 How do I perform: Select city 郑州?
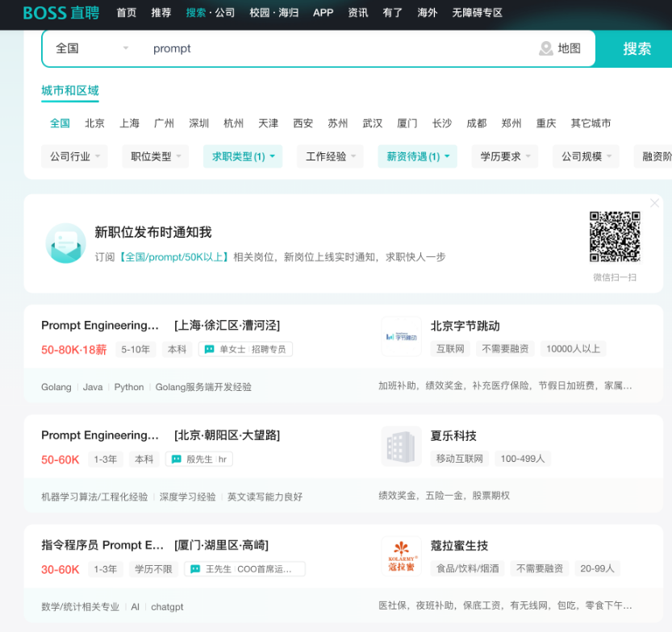pos(511,123)
